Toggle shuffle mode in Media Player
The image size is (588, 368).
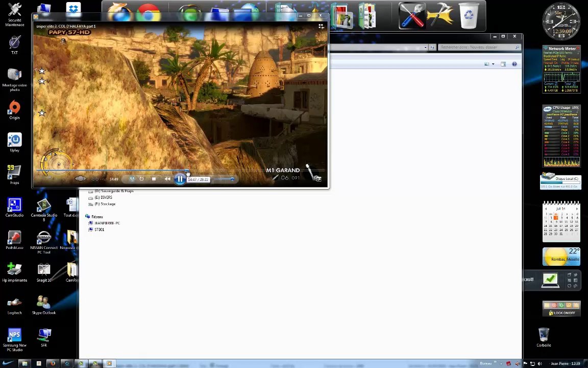[x=132, y=179]
